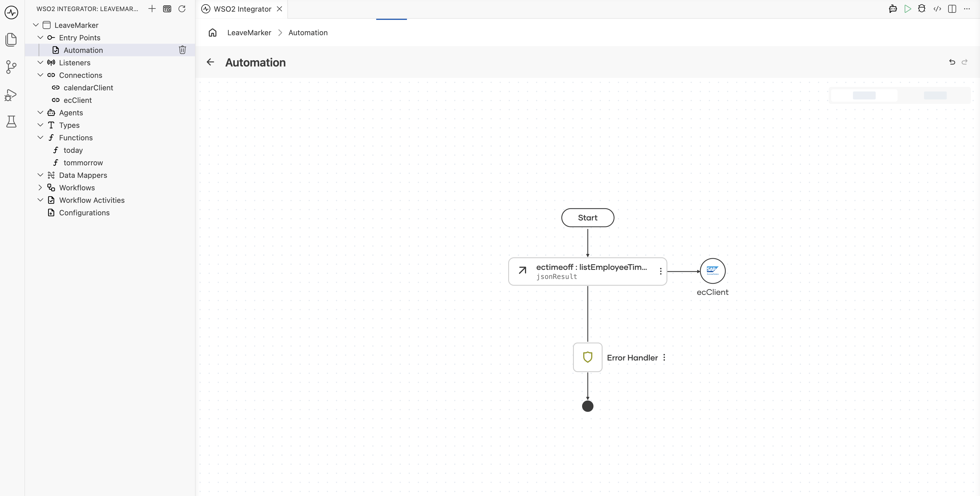Collapse the Connections section
Viewport: 980px width, 496px height.
[x=40, y=75]
